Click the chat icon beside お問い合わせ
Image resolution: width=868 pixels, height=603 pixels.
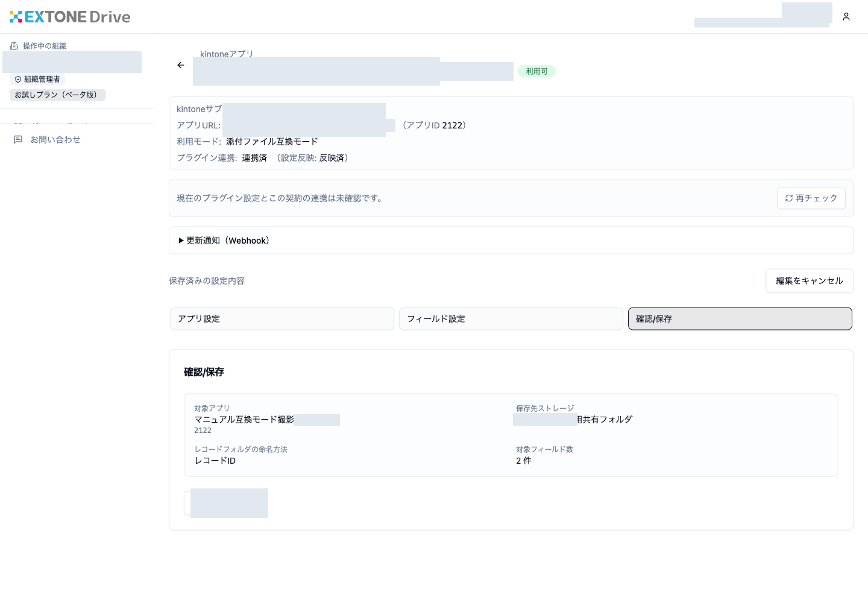(x=18, y=139)
